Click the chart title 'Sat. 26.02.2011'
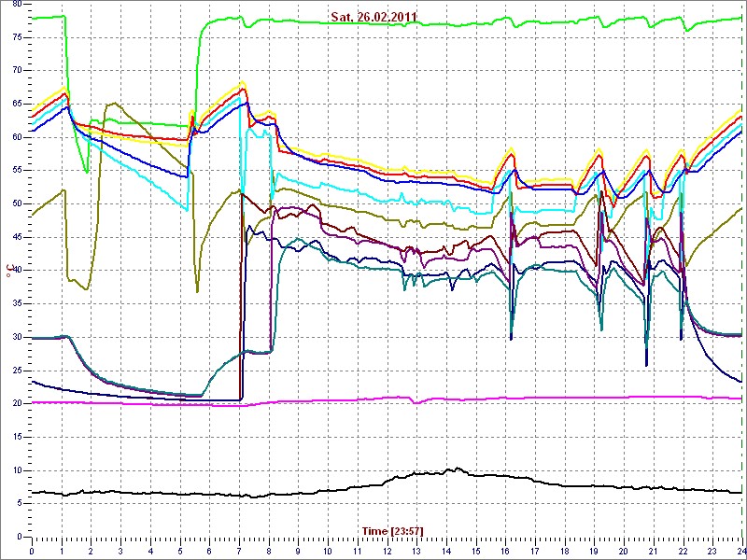 click(374, 17)
